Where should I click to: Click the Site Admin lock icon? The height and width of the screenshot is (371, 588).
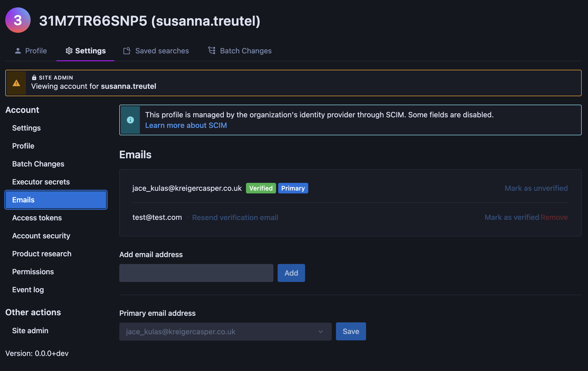[34, 77]
